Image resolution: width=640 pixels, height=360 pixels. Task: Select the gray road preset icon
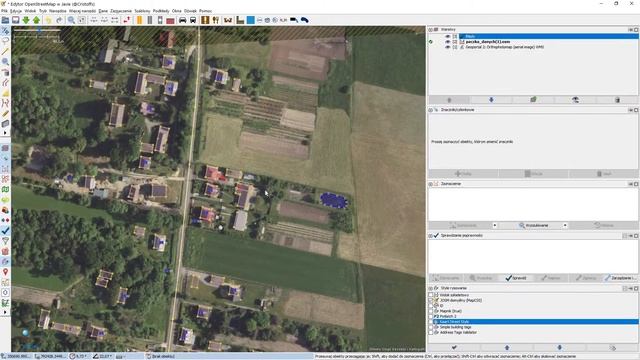[150, 20]
